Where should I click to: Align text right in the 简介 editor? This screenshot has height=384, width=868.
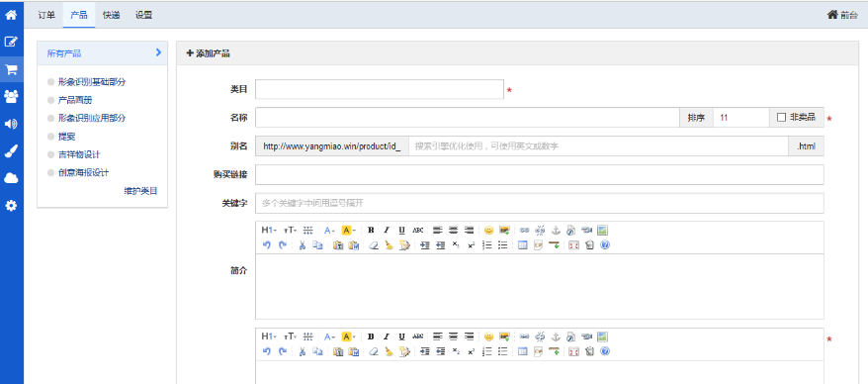click(469, 230)
